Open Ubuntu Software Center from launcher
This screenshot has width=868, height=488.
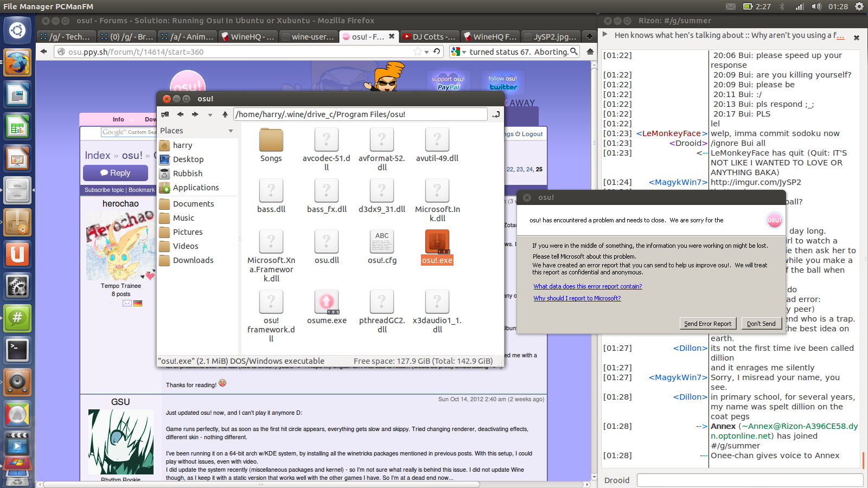(x=17, y=222)
